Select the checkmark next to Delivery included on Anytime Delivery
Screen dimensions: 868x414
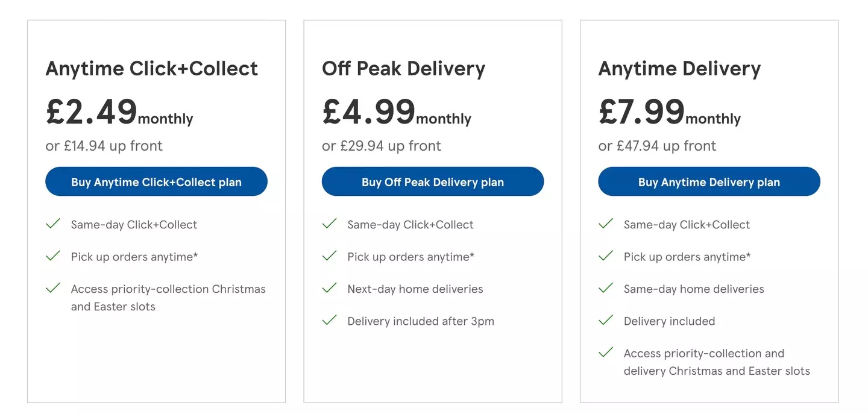(x=605, y=320)
